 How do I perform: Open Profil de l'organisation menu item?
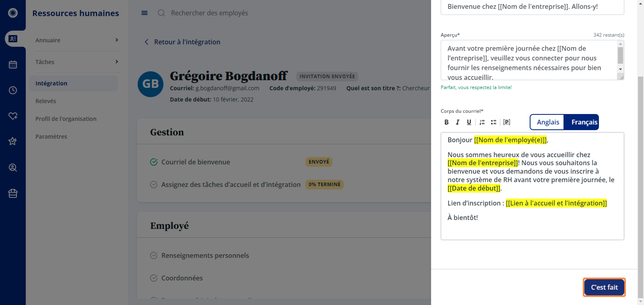(66, 119)
